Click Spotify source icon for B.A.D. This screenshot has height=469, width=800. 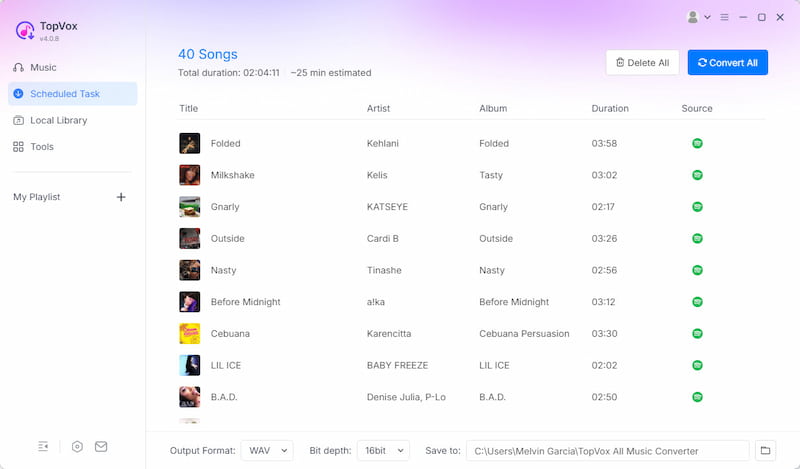(697, 397)
